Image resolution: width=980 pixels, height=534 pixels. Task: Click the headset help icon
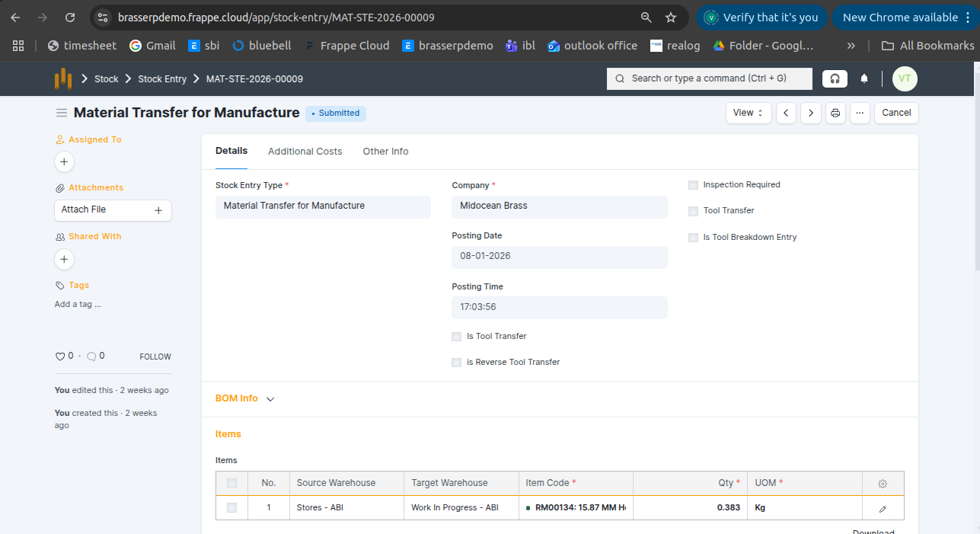[835, 78]
